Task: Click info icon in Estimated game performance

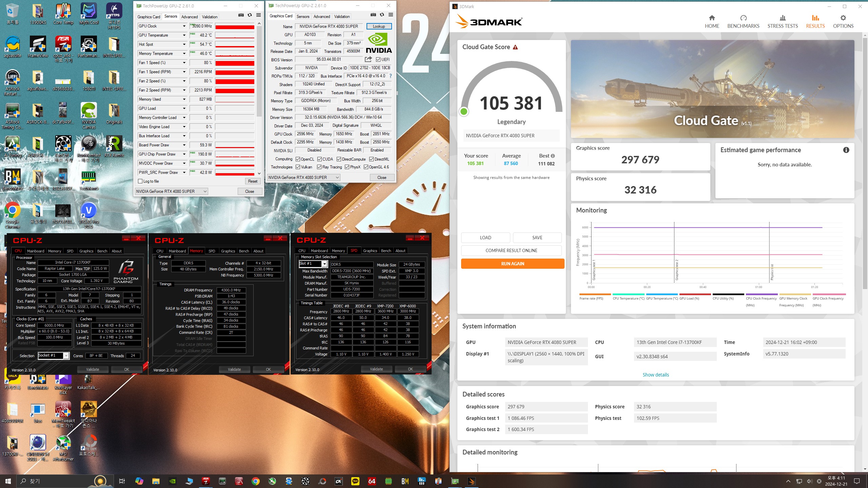Action: click(x=846, y=150)
